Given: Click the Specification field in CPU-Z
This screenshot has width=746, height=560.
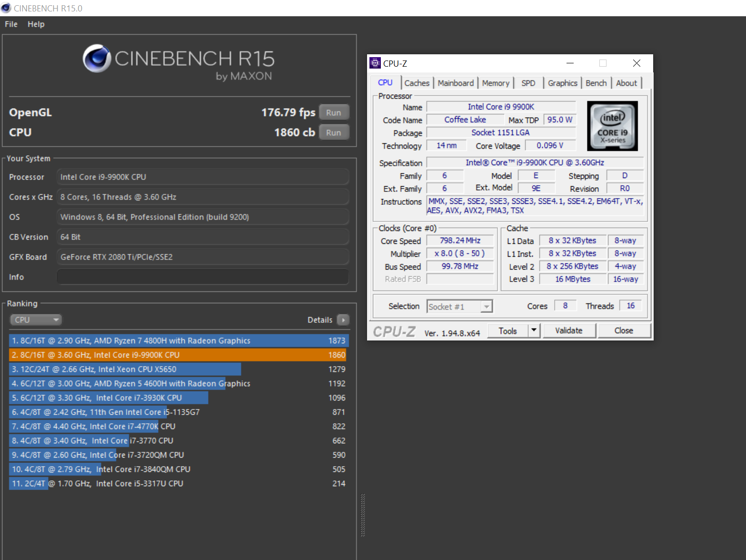Looking at the screenshot, I should tap(535, 162).
